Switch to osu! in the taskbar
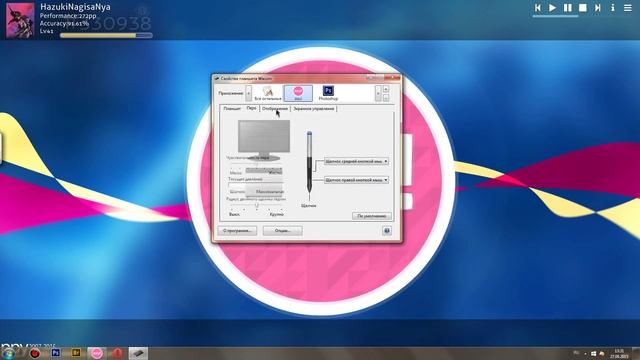 coord(97,353)
